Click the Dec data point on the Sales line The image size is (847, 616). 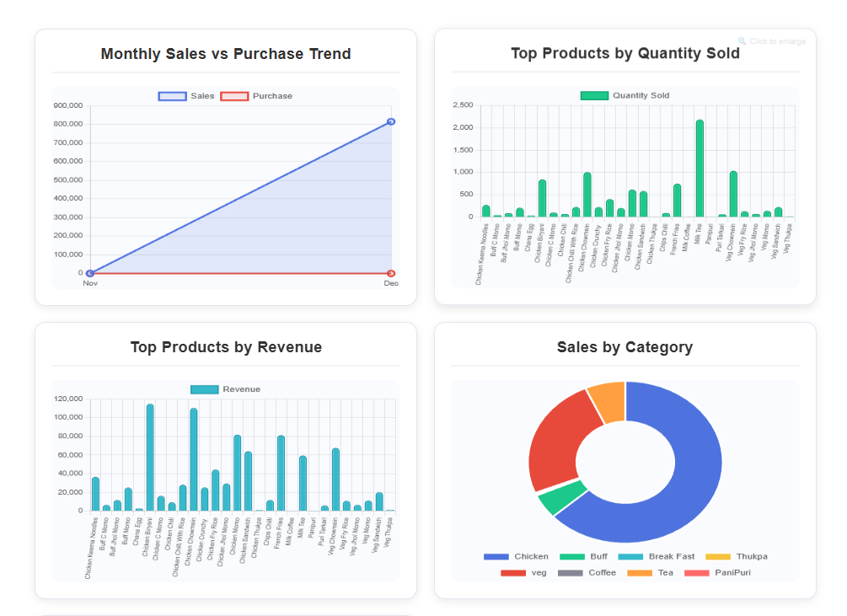[x=390, y=121]
